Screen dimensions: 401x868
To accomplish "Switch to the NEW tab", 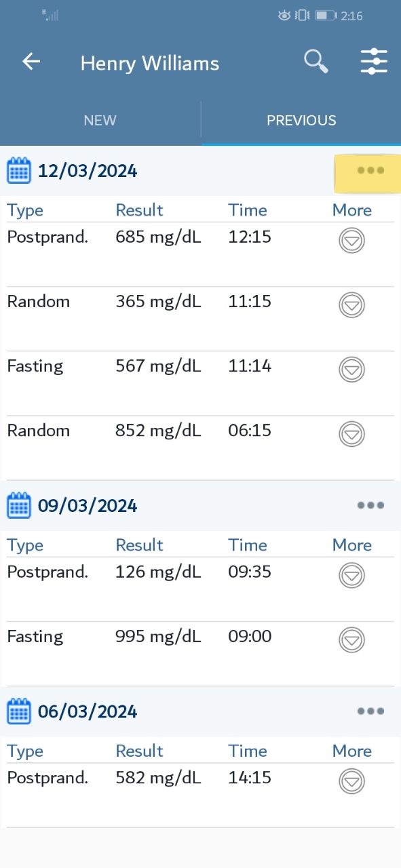I will [x=100, y=121].
